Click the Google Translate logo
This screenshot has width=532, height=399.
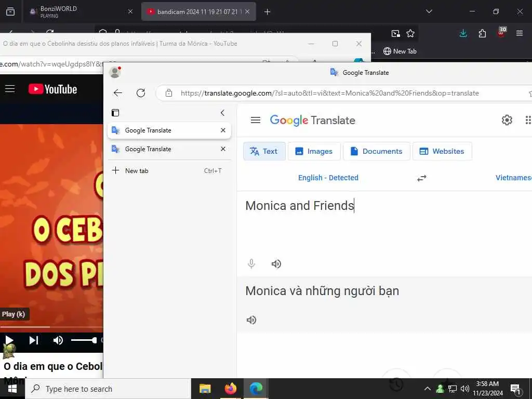tap(312, 120)
